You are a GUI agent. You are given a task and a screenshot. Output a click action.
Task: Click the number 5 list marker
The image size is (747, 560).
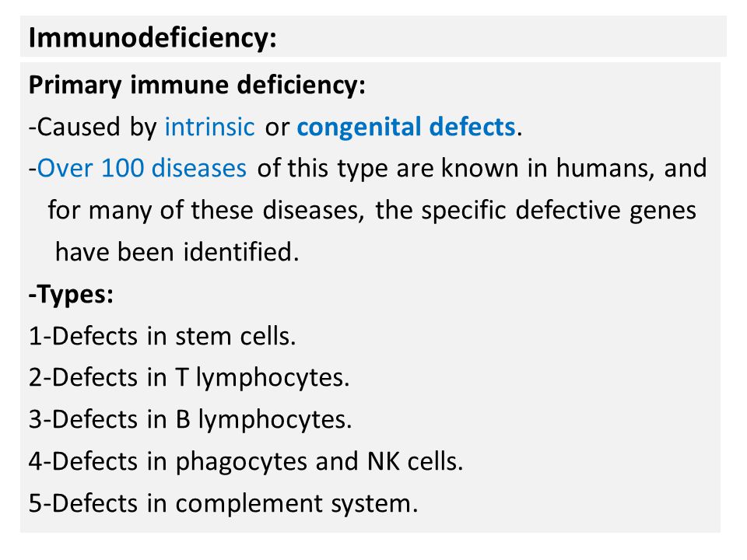pos(35,504)
